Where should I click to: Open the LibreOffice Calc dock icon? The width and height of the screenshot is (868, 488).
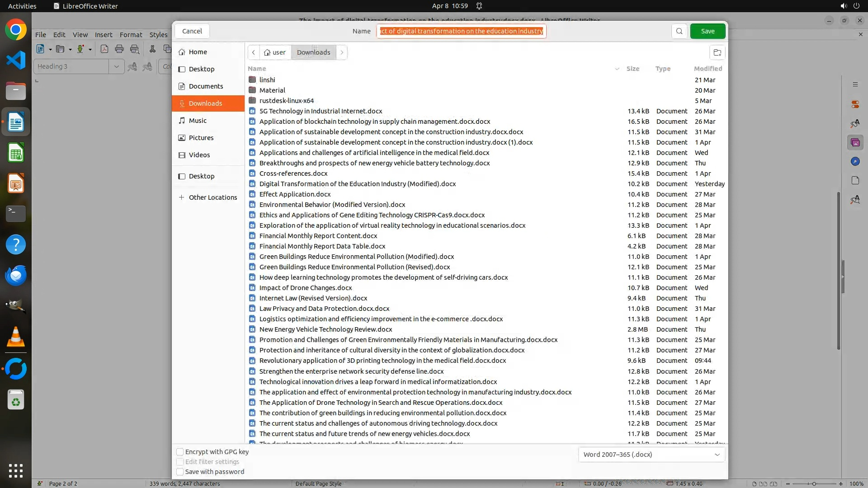tap(16, 153)
